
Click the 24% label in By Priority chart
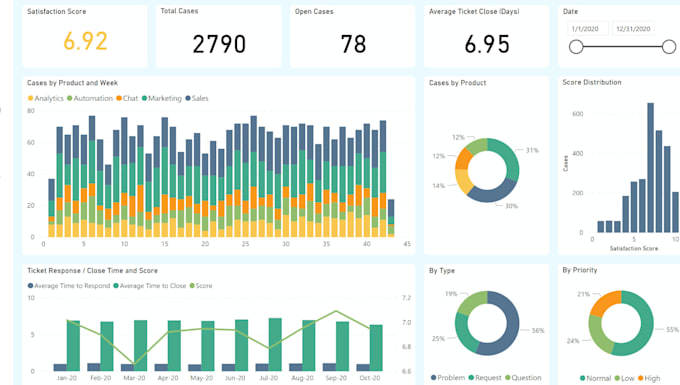pos(573,341)
